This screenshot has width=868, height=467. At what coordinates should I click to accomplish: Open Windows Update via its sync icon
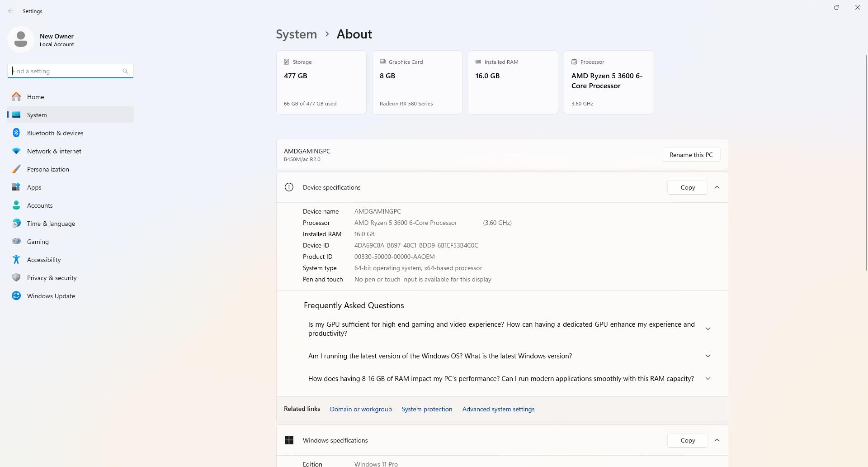[16, 296]
